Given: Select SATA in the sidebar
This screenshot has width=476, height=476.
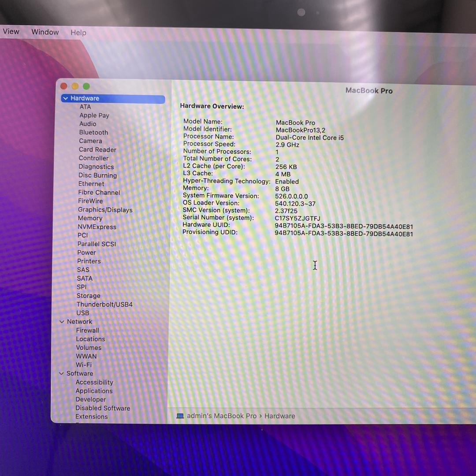Looking at the screenshot, I should [85, 279].
